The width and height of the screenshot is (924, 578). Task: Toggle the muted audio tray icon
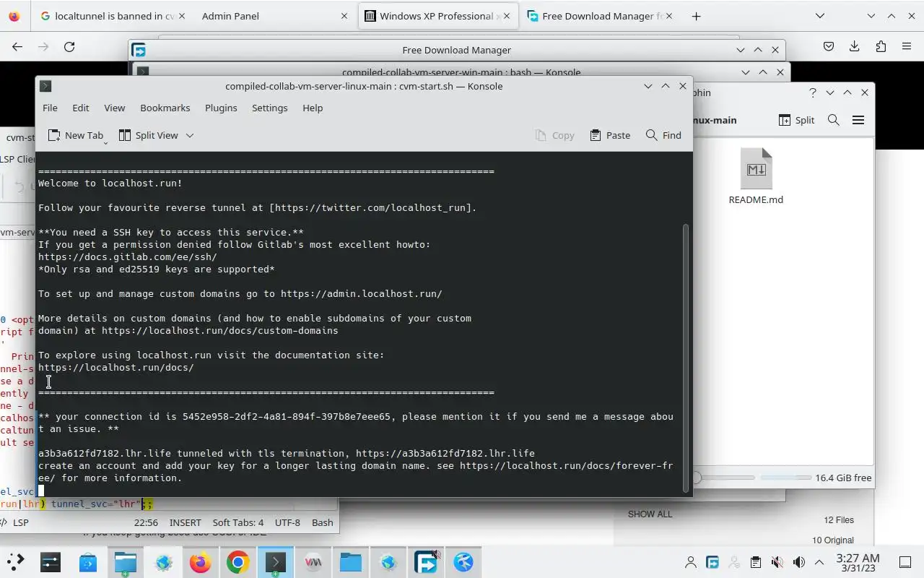[x=777, y=562]
